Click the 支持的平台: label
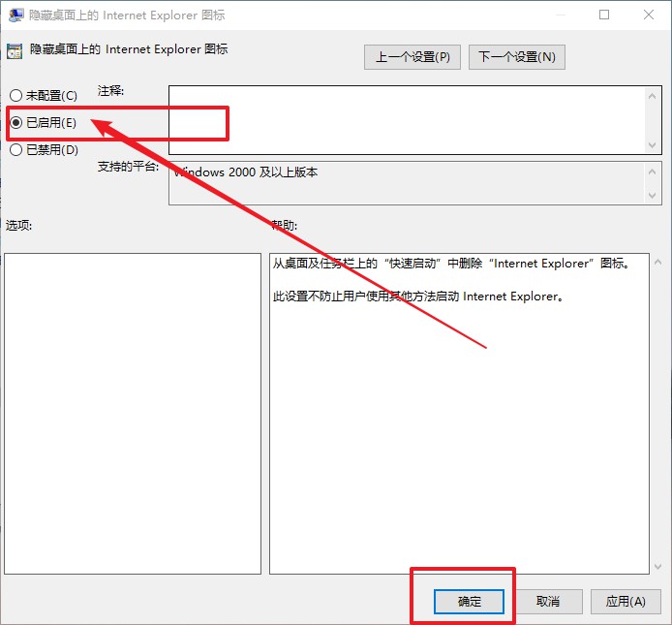Image resolution: width=672 pixels, height=625 pixels. pos(128,167)
